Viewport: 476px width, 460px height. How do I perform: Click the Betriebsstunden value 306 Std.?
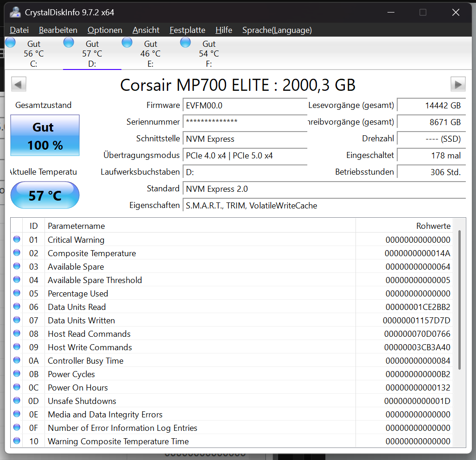pos(432,172)
